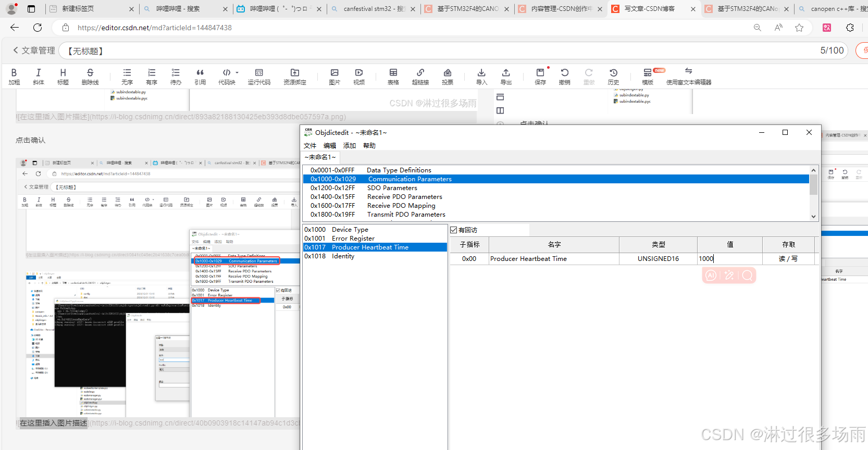Select the Receive PDO Mapping row

[x=556, y=206]
